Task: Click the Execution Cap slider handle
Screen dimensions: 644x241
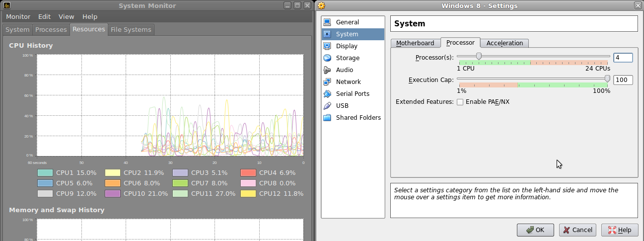Action: pos(607,79)
